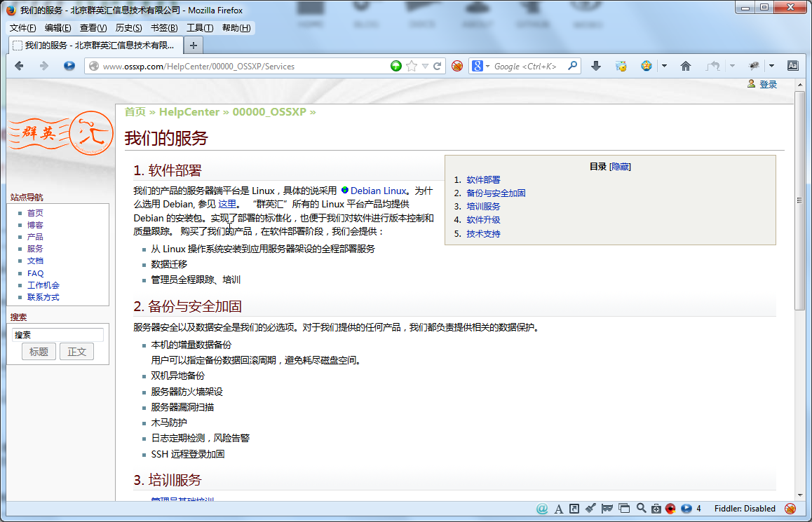Click the blue star badge toolbar icon

647,66
